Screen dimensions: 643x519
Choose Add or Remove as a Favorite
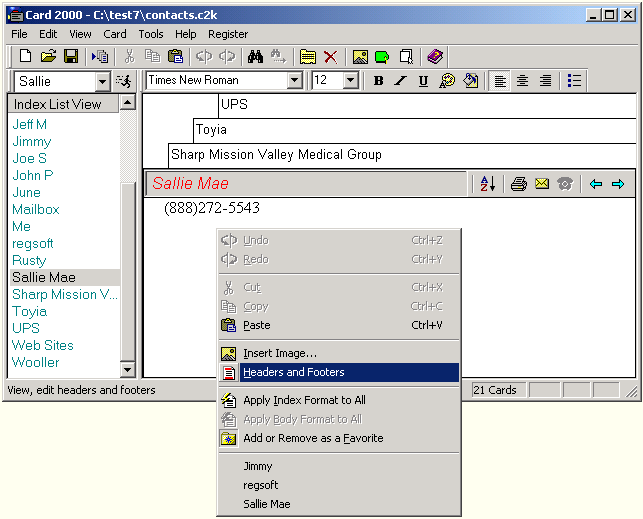coord(339,439)
